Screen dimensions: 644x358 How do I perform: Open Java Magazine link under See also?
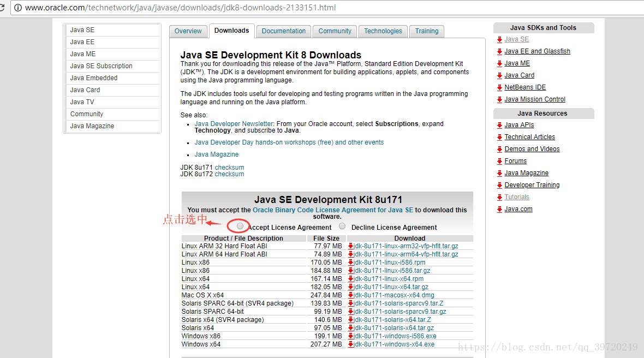click(x=217, y=154)
